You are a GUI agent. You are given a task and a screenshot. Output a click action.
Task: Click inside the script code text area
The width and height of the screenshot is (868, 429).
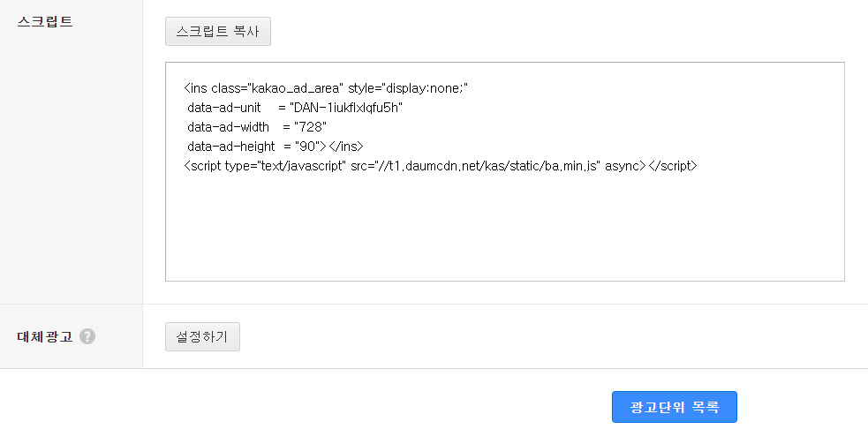coord(505,171)
